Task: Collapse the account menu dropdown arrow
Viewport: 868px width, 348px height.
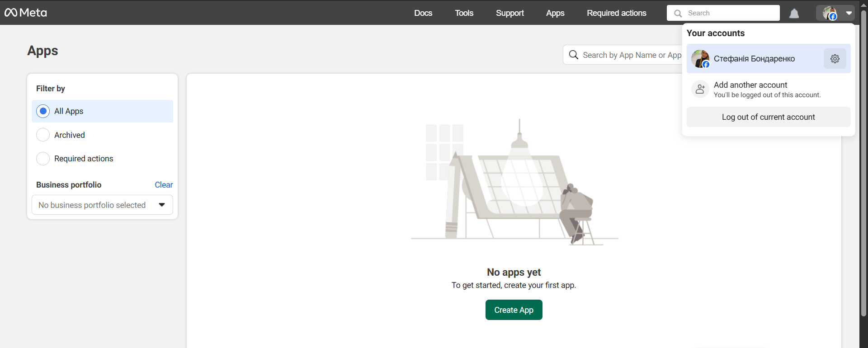Action: [x=849, y=13]
